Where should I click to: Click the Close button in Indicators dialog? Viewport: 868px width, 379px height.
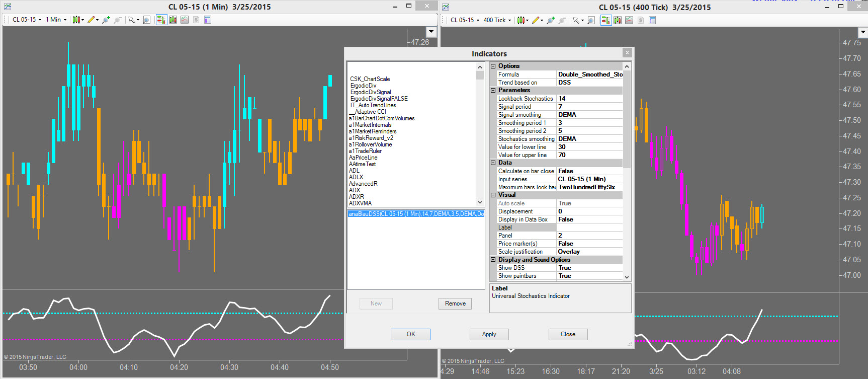[568, 334]
